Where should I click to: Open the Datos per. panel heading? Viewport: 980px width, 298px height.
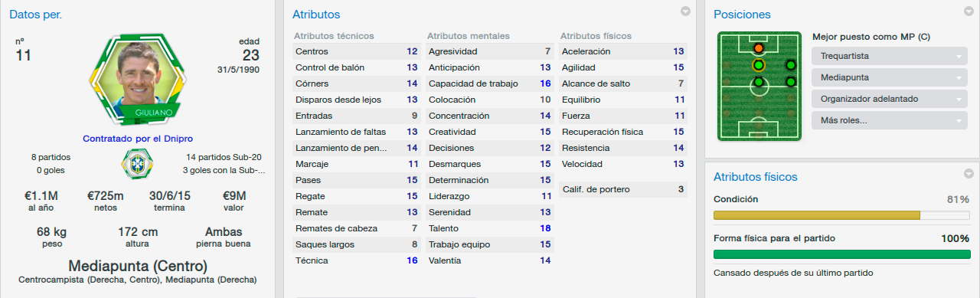pos(36,15)
